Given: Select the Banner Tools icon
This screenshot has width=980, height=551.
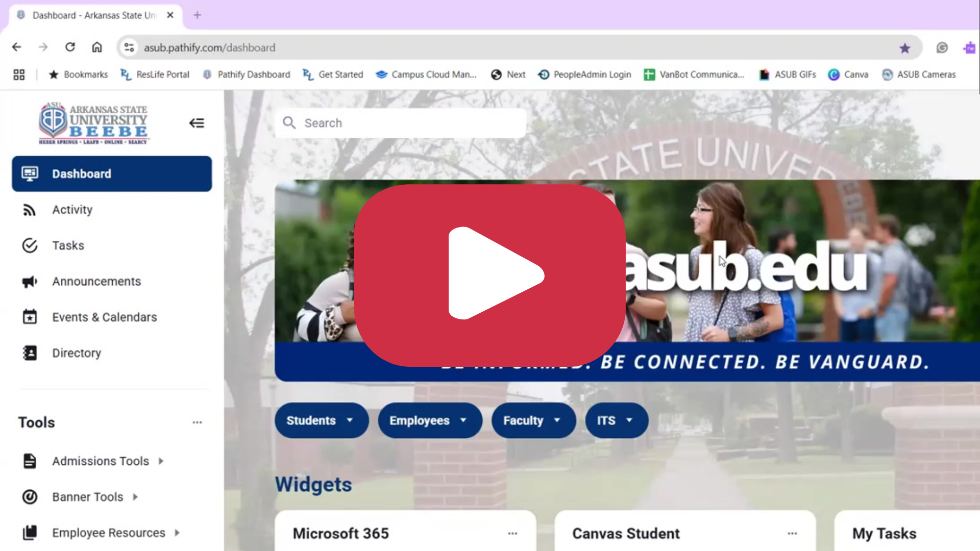Looking at the screenshot, I should (29, 496).
